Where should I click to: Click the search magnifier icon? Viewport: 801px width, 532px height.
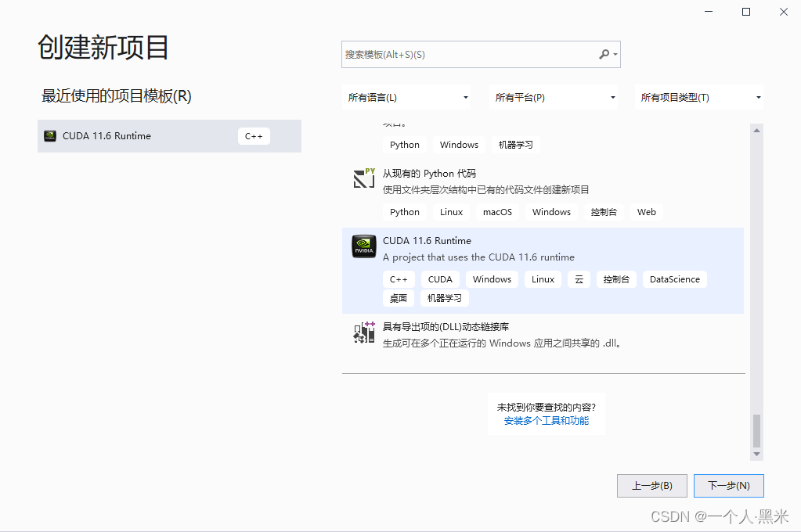tap(604, 54)
